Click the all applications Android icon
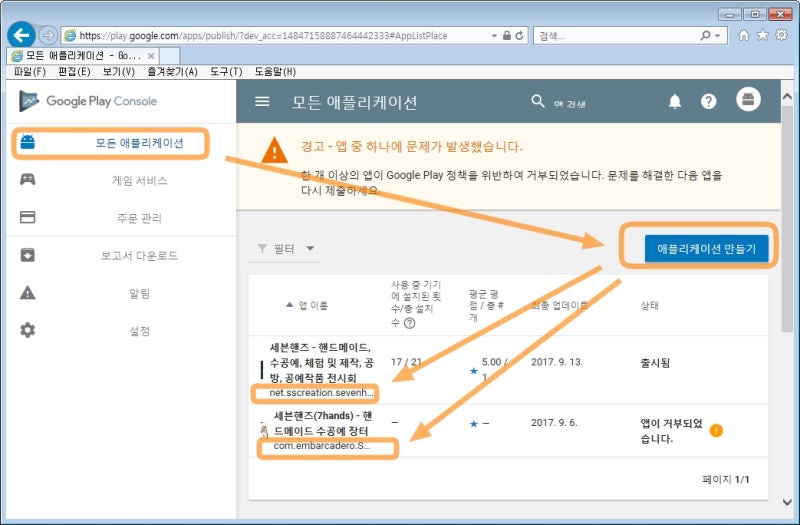The image size is (800, 525). tap(28, 142)
